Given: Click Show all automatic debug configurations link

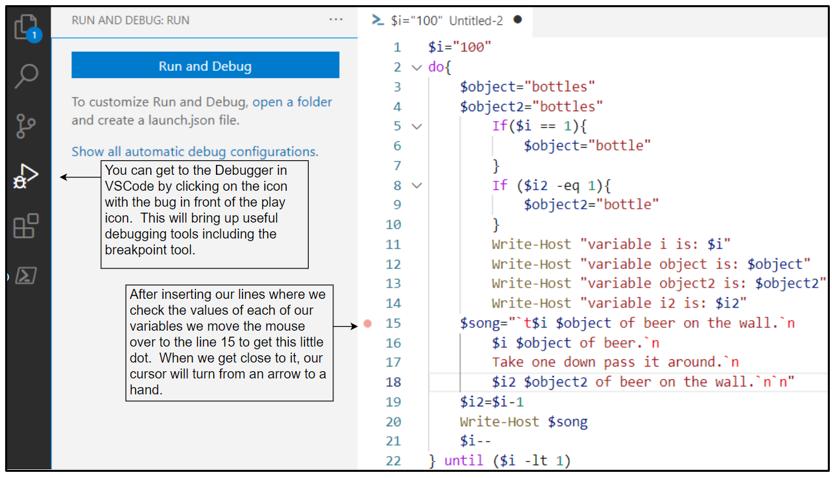Looking at the screenshot, I should [195, 151].
